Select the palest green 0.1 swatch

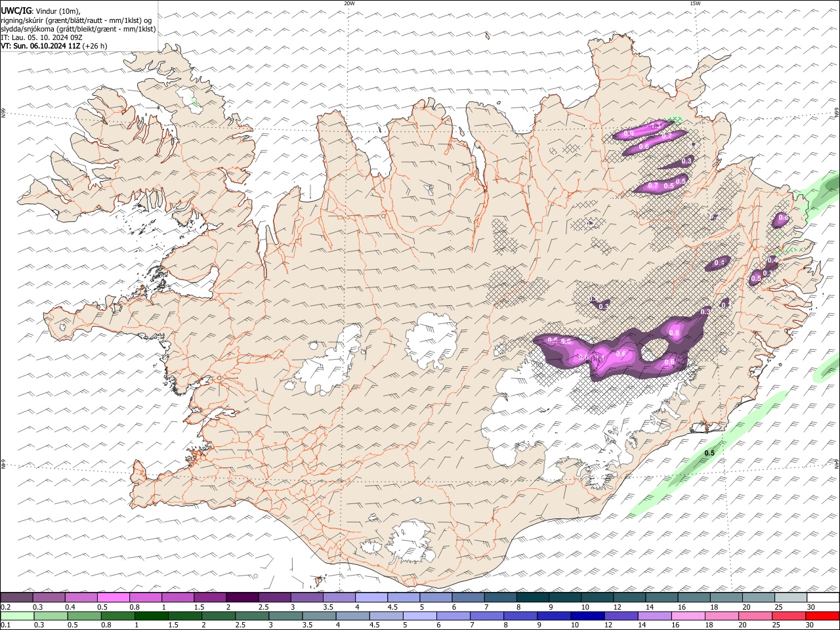[17, 616]
